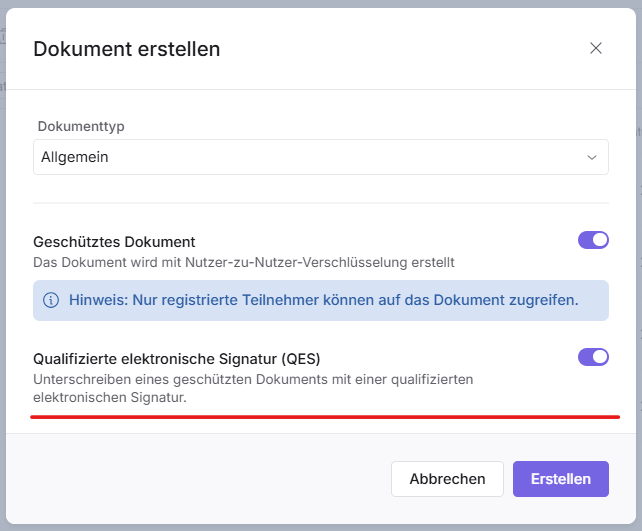The height and width of the screenshot is (531, 642).
Task: Click the red underline below the QES section
Action: click(x=325, y=416)
